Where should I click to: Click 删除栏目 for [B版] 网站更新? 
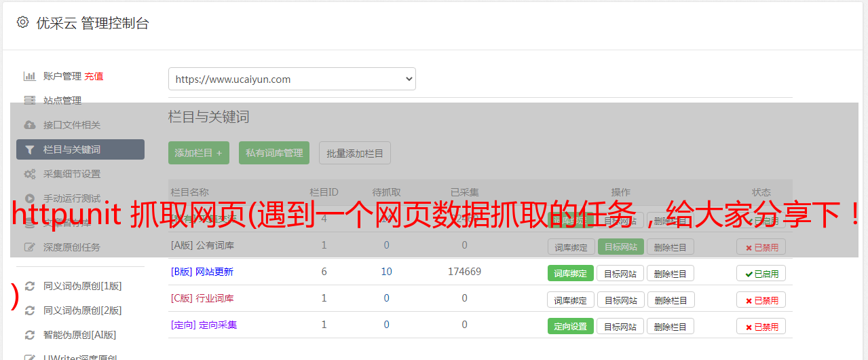pos(671,273)
